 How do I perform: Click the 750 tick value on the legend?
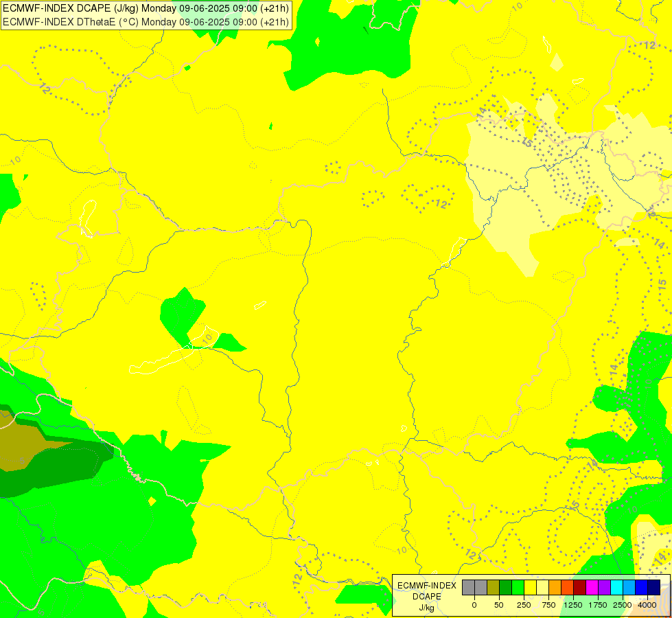548,605
